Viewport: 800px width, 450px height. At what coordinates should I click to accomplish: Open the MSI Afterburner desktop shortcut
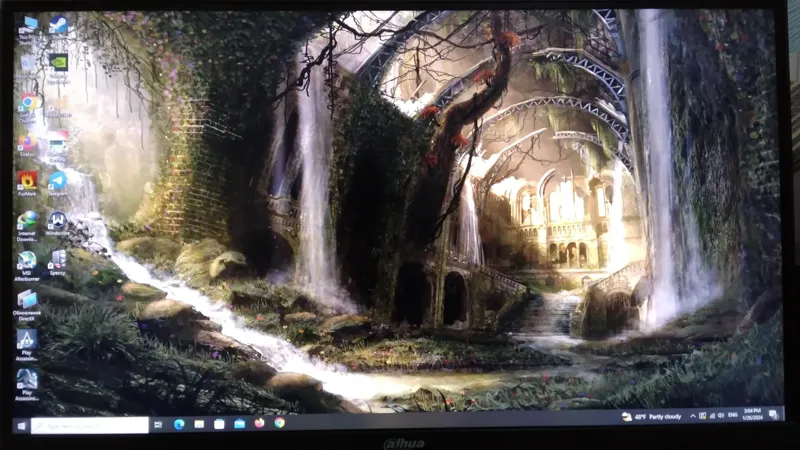coord(27,262)
